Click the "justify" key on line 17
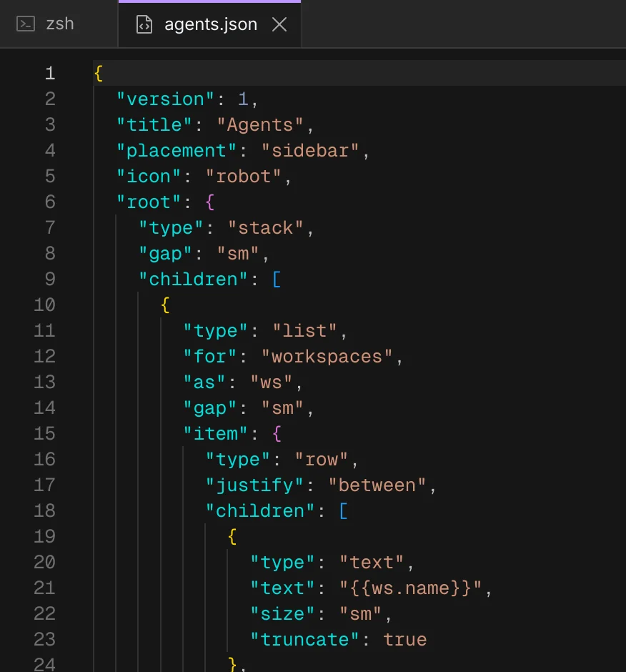This screenshot has height=672, width=626. pyautogui.click(x=254, y=485)
